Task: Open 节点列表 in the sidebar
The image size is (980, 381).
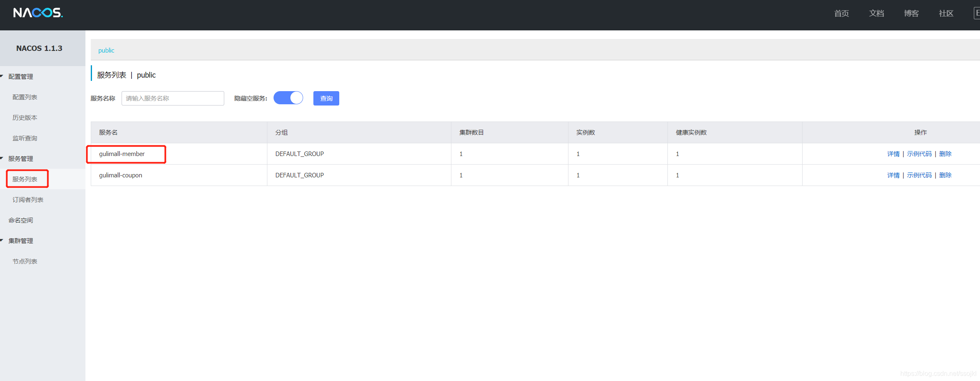Action: coord(25,261)
